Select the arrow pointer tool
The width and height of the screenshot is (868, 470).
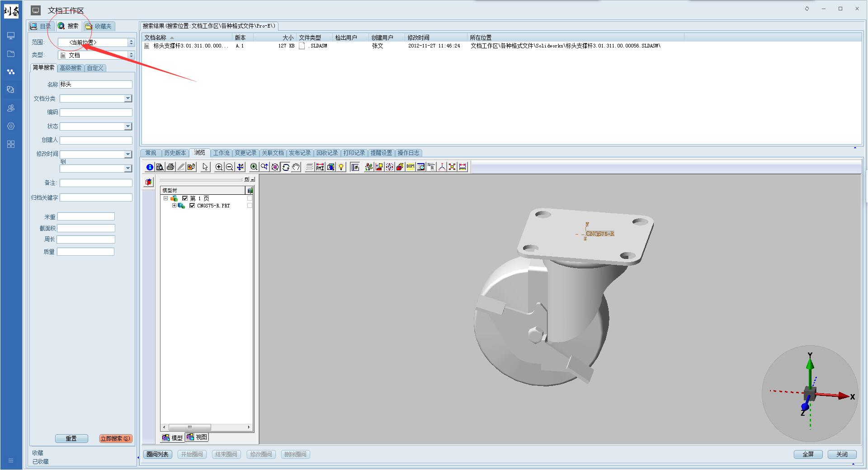(205, 167)
